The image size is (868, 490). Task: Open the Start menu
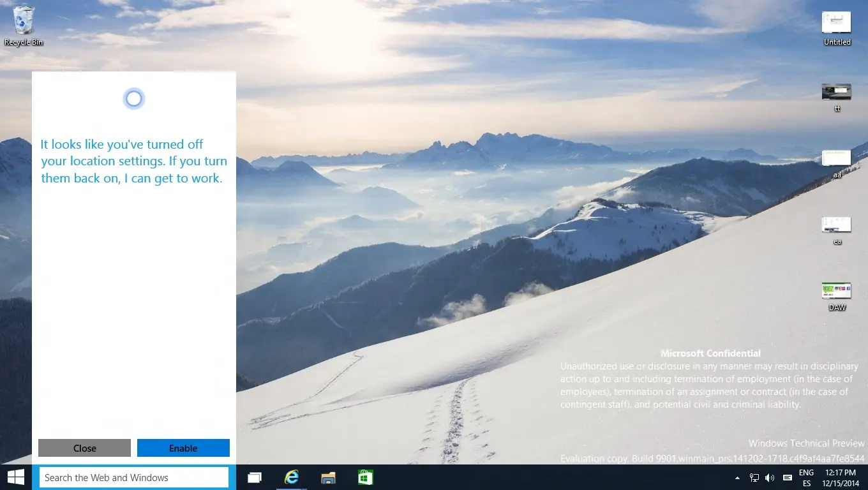pyautogui.click(x=15, y=477)
